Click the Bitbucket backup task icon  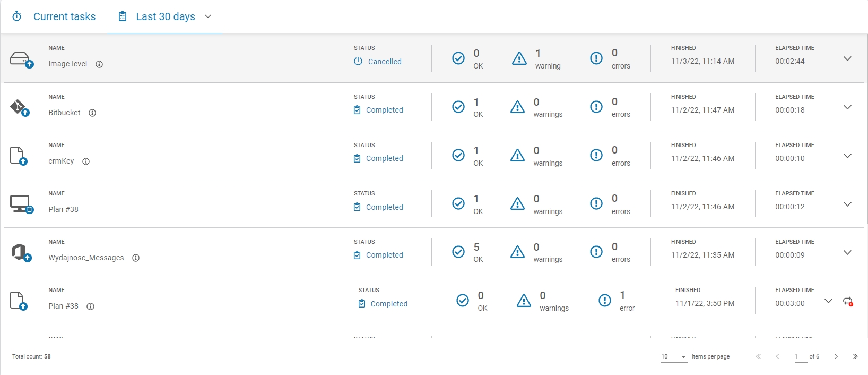[x=20, y=108]
